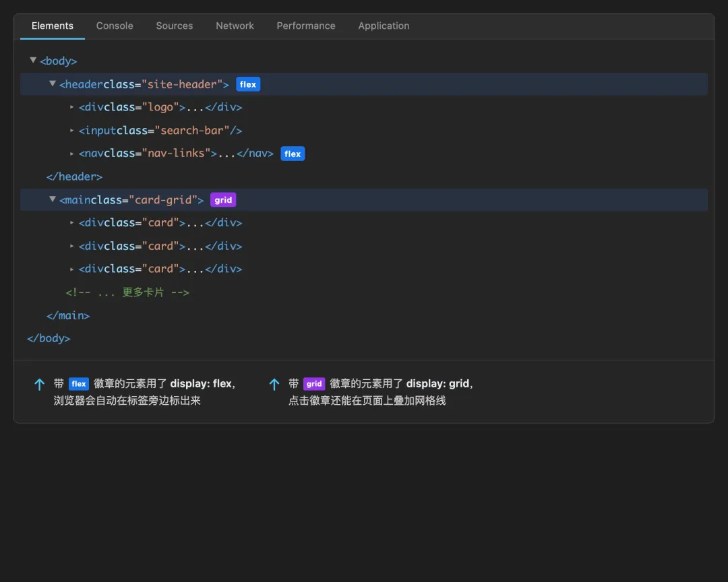Select the closing </main> tag line
728x582 pixels.
[x=68, y=315]
